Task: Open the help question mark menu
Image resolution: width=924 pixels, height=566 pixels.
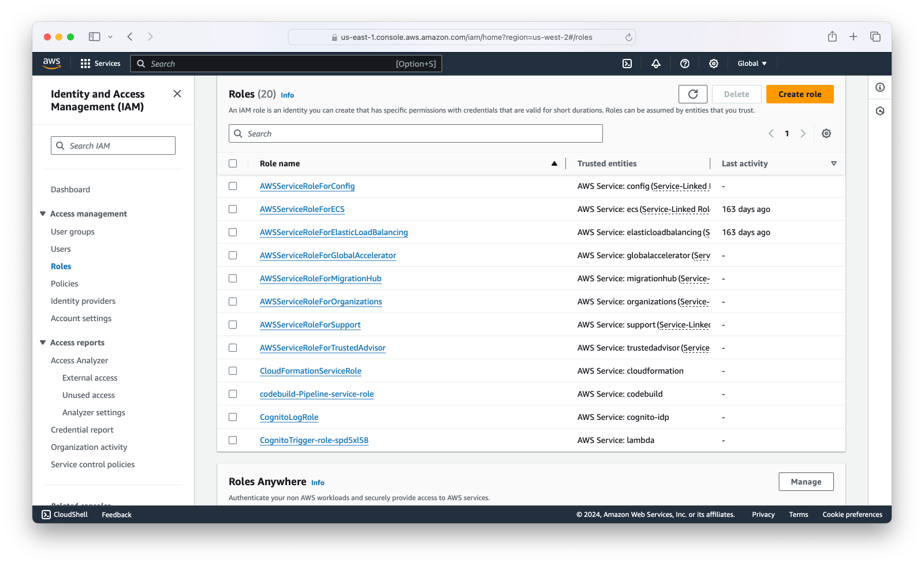Action: 685,64
